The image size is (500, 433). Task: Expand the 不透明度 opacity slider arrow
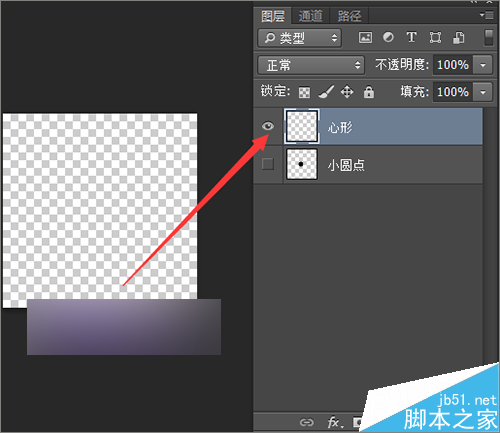tap(483, 65)
